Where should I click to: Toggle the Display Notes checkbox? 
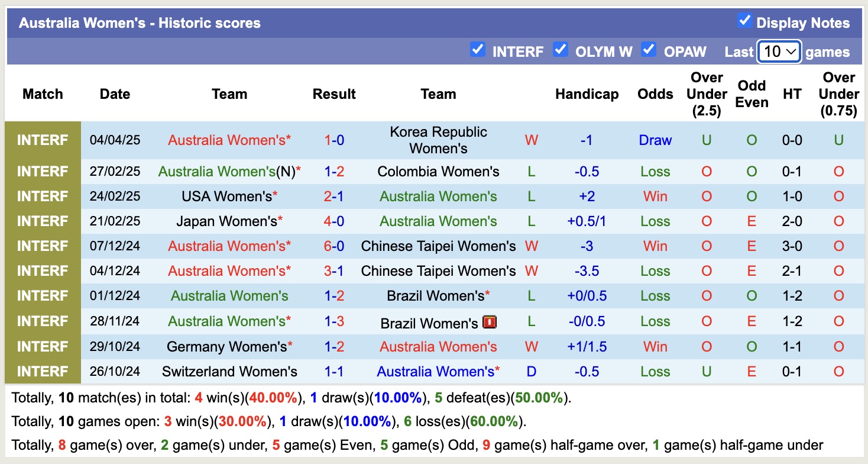point(744,21)
